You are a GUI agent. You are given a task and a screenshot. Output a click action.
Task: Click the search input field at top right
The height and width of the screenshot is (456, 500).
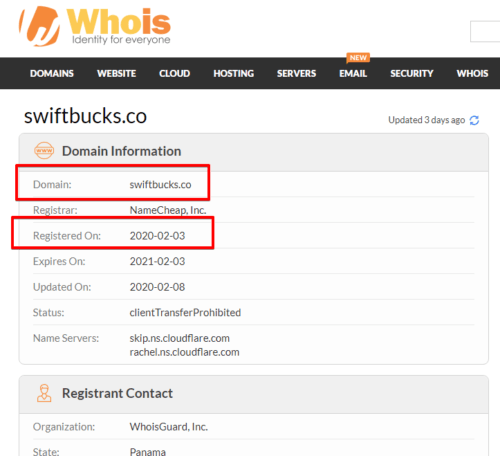pyautogui.click(x=485, y=31)
